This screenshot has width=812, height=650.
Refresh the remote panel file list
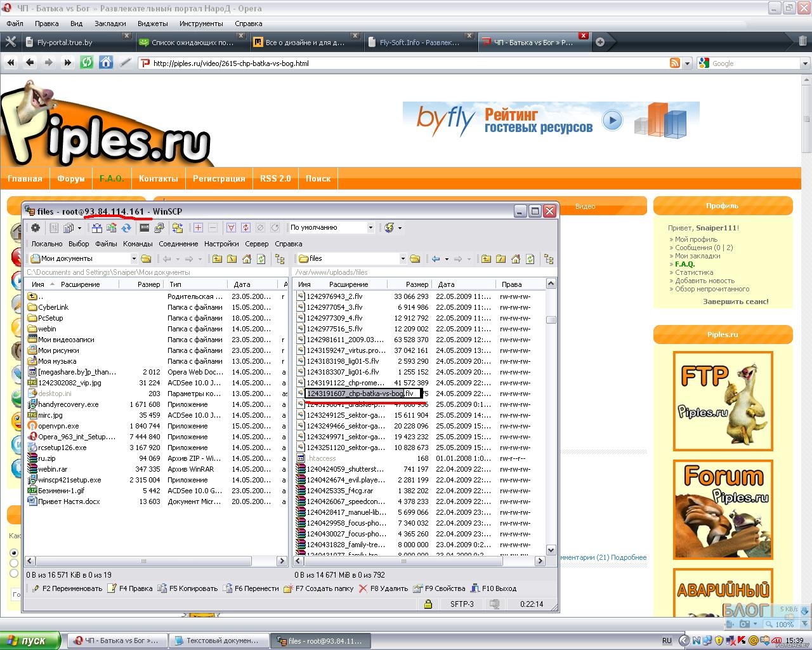pyautogui.click(x=530, y=259)
